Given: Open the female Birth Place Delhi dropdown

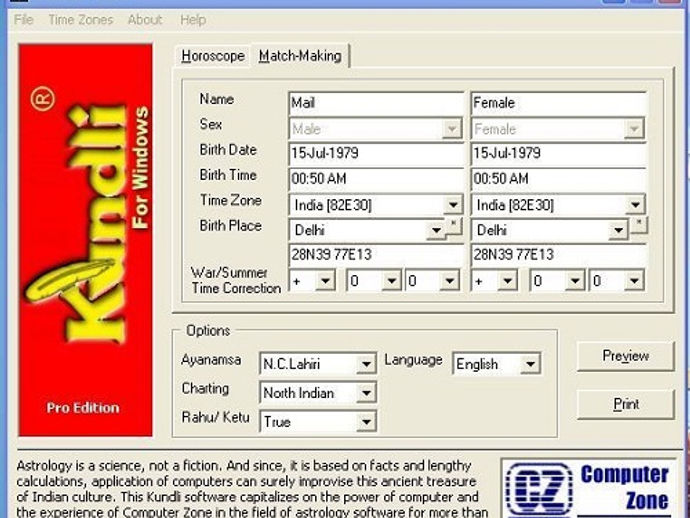Looking at the screenshot, I should pos(550,230).
